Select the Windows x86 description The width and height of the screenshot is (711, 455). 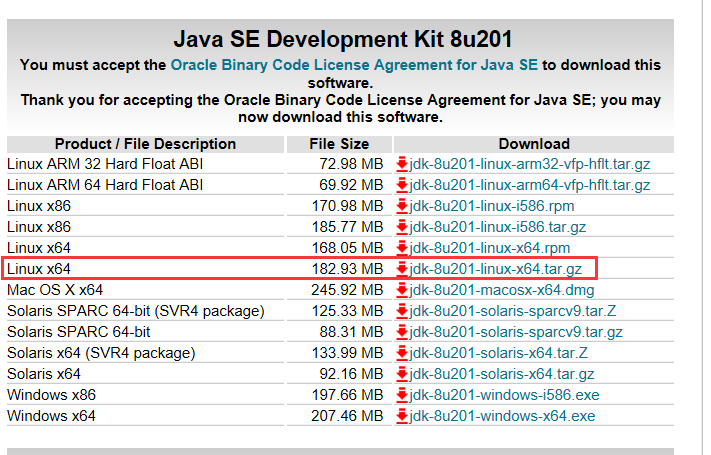pyautogui.click(x=52, y=395)
